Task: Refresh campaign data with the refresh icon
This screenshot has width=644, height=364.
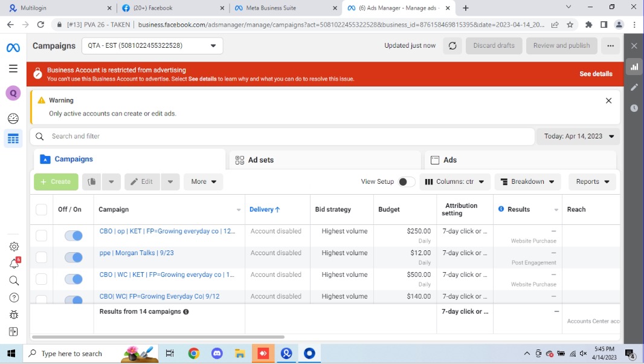Action: (x=452, y=46)
